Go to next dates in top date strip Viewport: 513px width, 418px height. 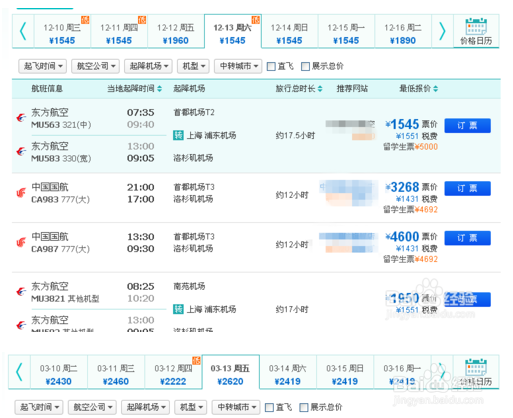click(x=442, y=31)
